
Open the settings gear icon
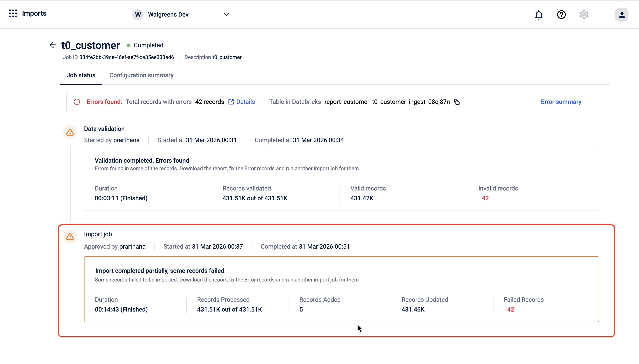584,15
